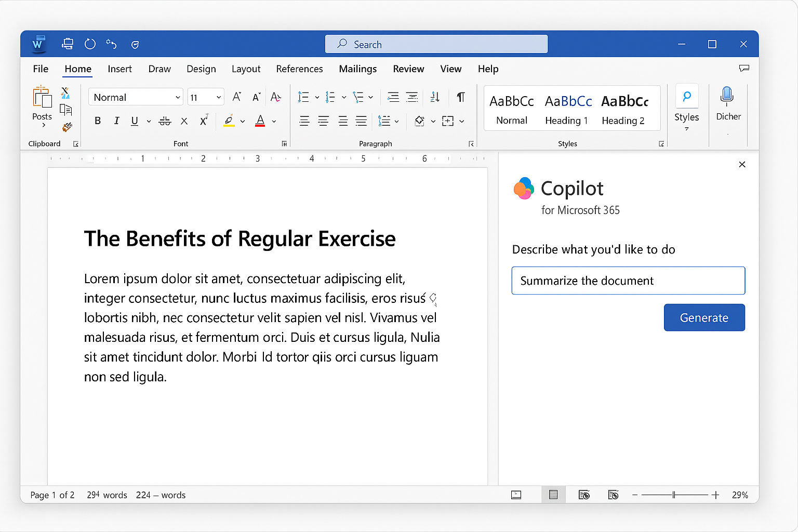Click the Cut scissors icon

coord(65,93)
